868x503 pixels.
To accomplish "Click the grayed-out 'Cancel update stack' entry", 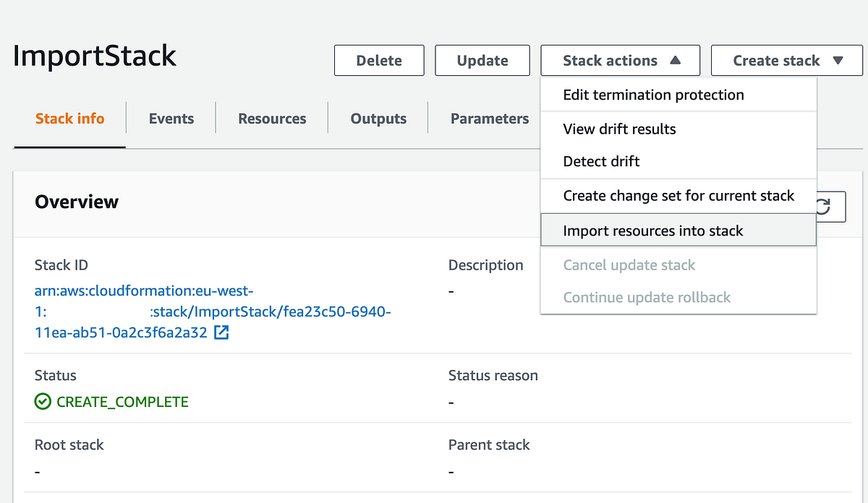I will tap(629, 265).
